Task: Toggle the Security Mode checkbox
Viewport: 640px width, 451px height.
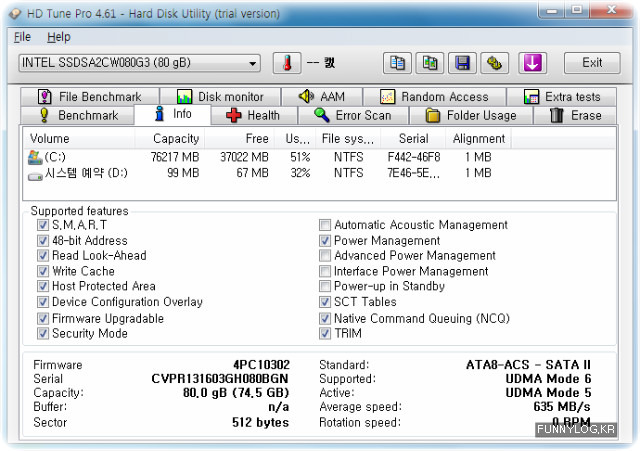Action: pos(43,333)
